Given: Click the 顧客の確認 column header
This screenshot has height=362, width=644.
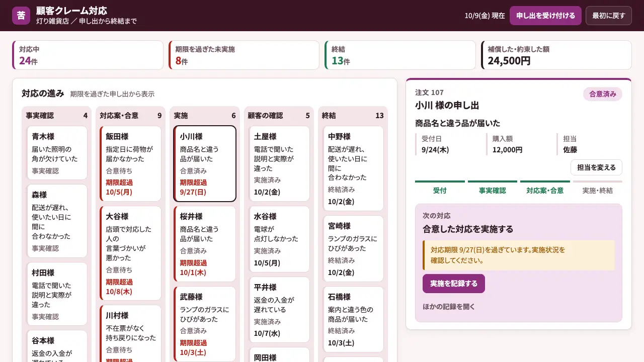Looking at the screenshot, I should click(x=279, y=116).
